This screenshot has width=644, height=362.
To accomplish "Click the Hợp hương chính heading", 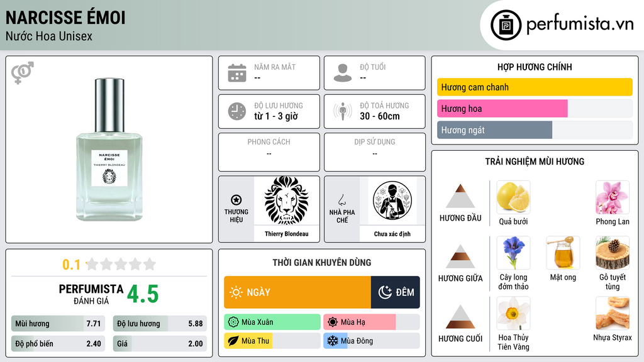I will (535, 67).
